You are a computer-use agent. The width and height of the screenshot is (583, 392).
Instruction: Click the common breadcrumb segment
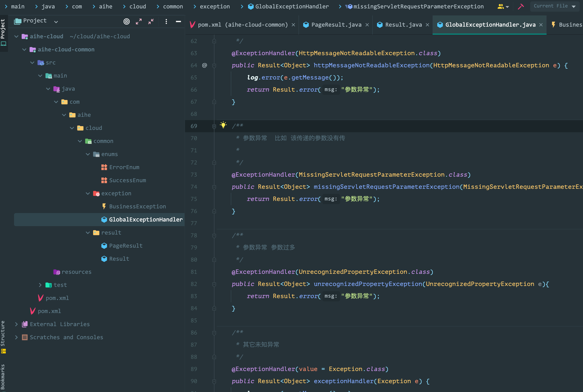173,7
